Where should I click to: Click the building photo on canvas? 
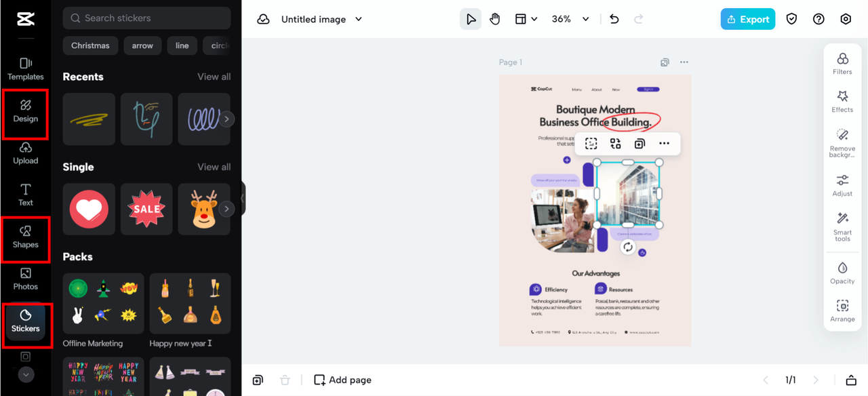(628, 193)
